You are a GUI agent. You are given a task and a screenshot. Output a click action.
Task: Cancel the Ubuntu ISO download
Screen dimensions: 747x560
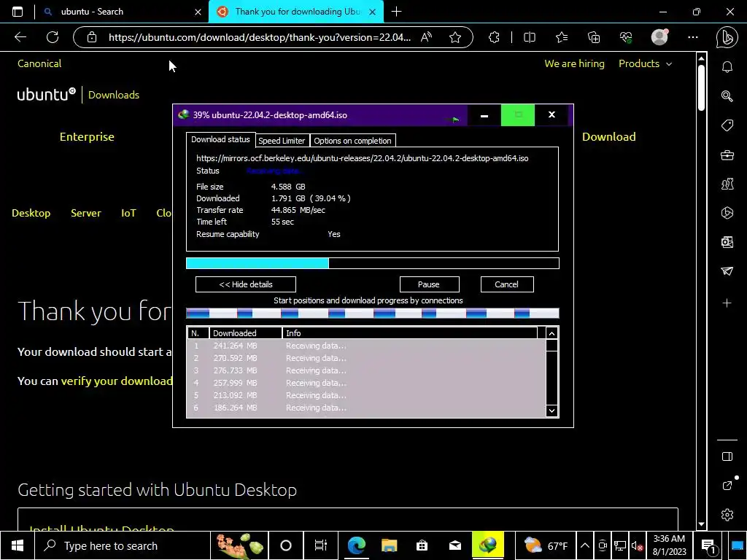[x=506, y=284]
